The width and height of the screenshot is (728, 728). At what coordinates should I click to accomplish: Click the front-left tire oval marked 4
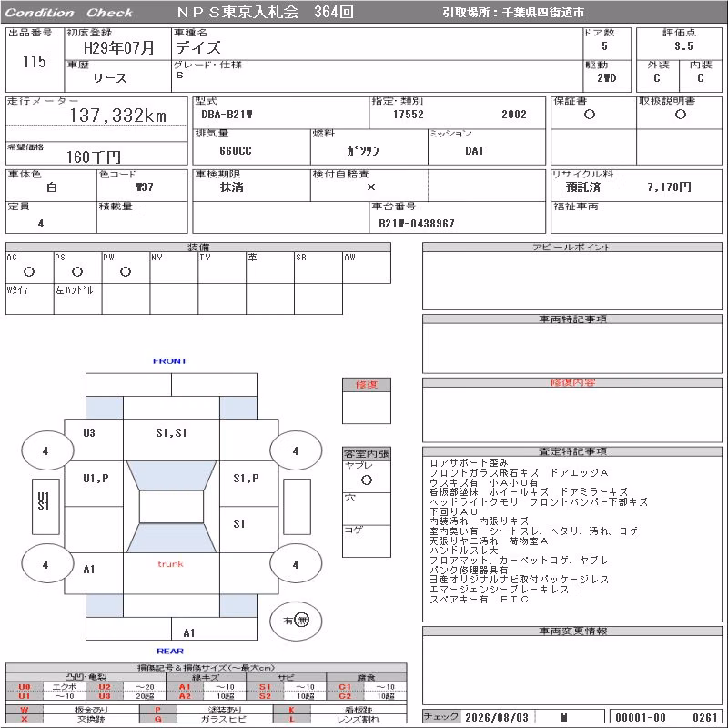click(47, 450)
